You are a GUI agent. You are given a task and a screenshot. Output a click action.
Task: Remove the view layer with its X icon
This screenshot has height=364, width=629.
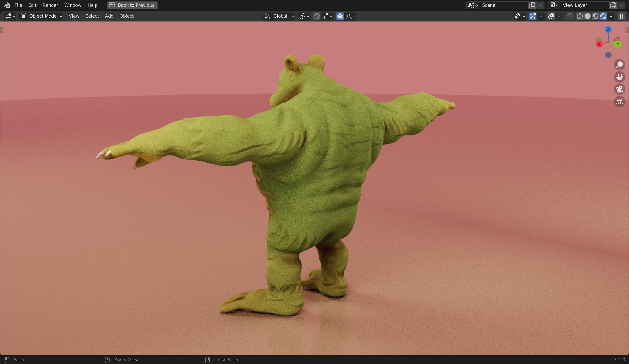coord(621,5)
